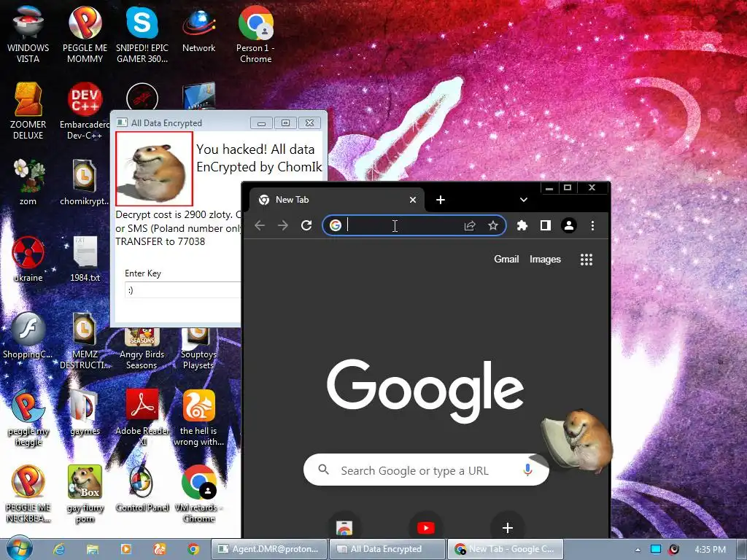Select the peggle my heggle icon

click(28, 417)
